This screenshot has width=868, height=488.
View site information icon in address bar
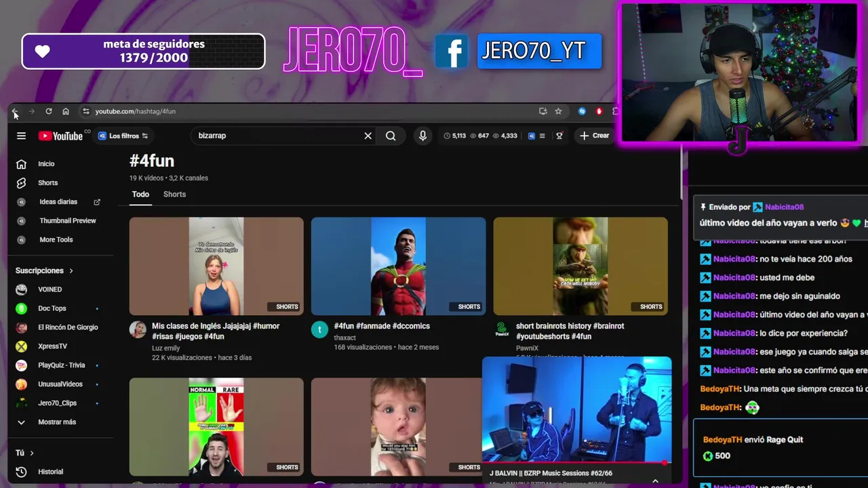coord(85,111)
